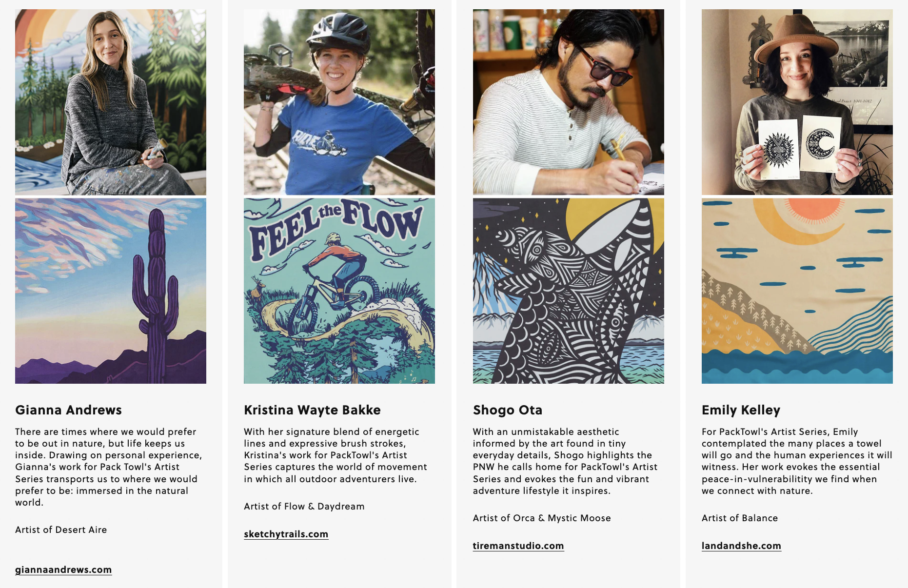Select "Artist of Orca & Mystic Moose" text
This screenshot has width=908, height=588.
point(542,518)
